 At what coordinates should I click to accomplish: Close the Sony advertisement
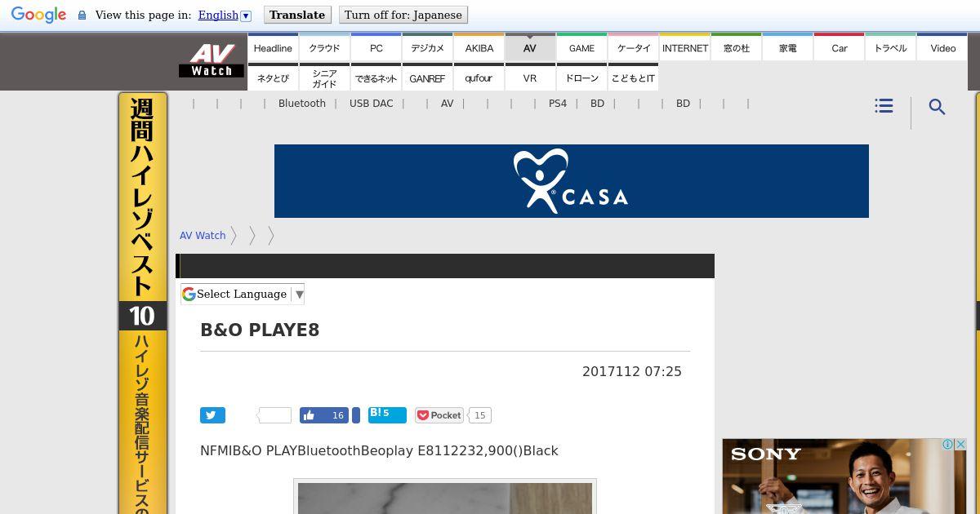pos(960,444)
